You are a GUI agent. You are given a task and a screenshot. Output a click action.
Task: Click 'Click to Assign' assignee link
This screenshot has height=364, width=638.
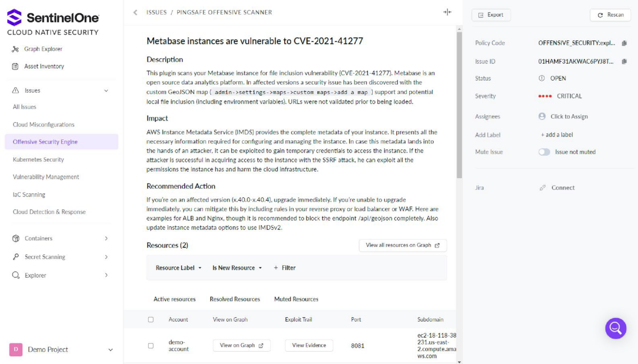point(569,117)
